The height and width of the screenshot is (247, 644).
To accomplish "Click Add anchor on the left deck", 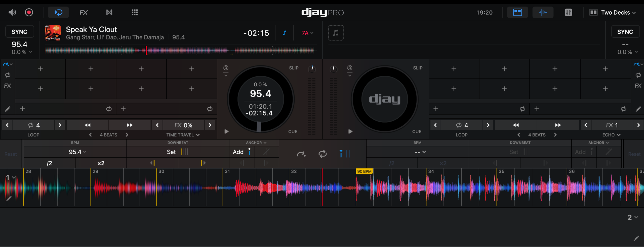I will 242,152.
